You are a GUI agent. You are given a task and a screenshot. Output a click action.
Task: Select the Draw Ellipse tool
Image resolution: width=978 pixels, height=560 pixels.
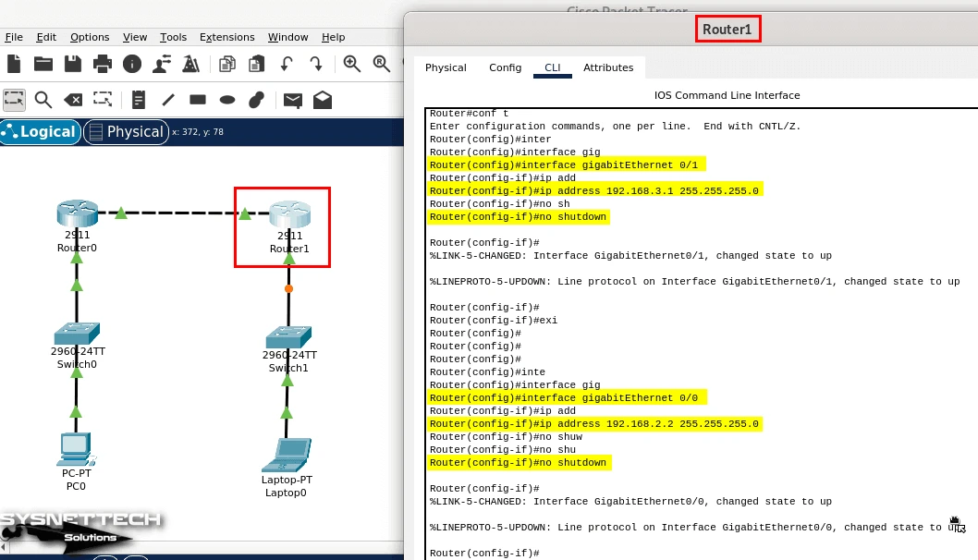pos(226,100)
